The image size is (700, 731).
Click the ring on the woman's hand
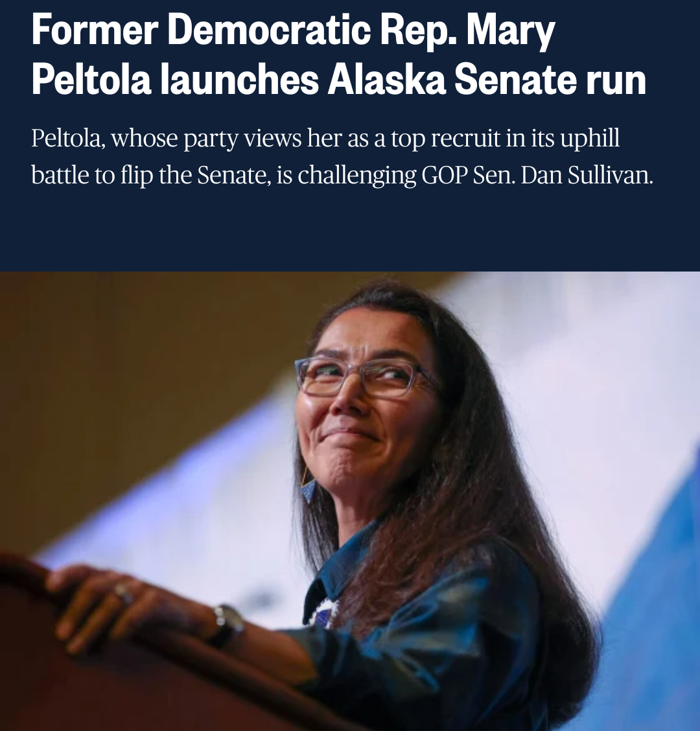point(124,594)
